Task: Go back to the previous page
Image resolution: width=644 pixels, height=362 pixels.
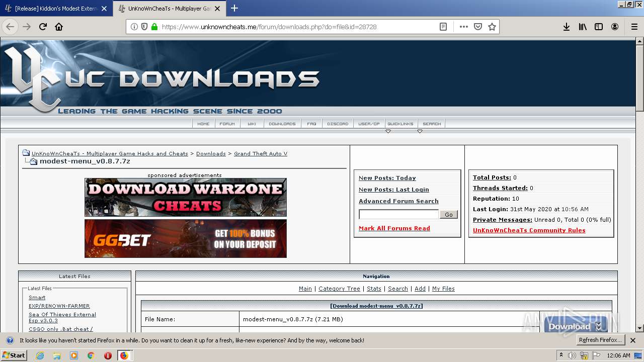Action: (x=10, y=27)
